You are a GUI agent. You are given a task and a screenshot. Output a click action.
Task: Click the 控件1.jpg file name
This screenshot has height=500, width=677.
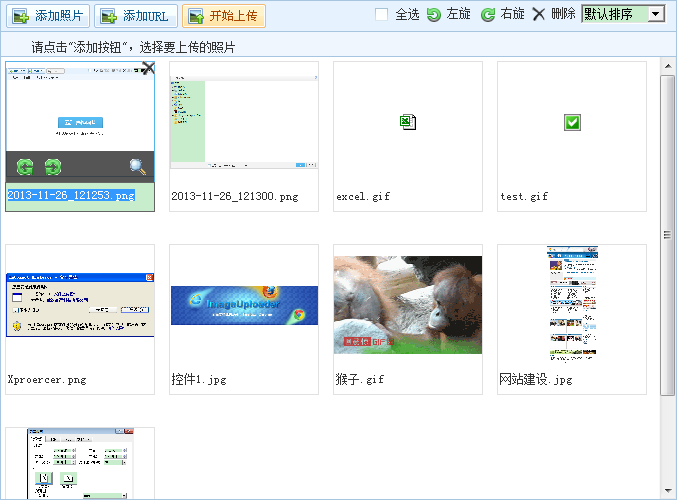(x=199, y=380)
